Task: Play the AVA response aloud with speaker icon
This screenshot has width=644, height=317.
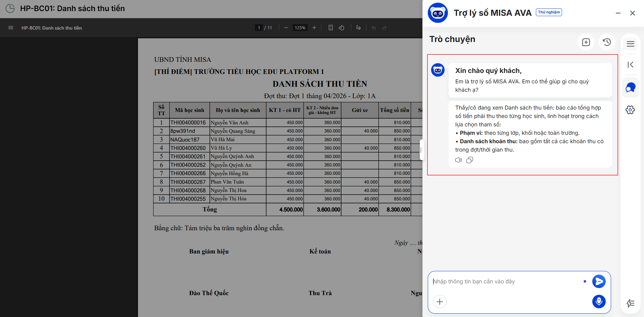Action: coord(458,160)
